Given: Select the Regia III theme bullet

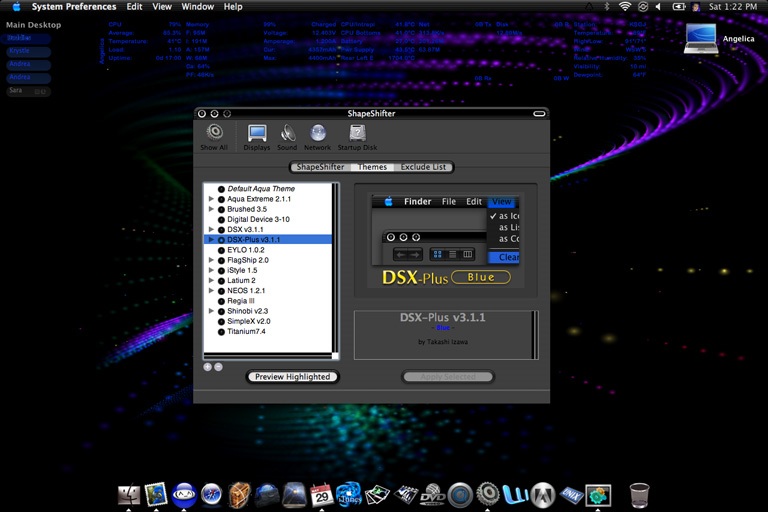Looking at the screenshot, I should coord(221,301).
